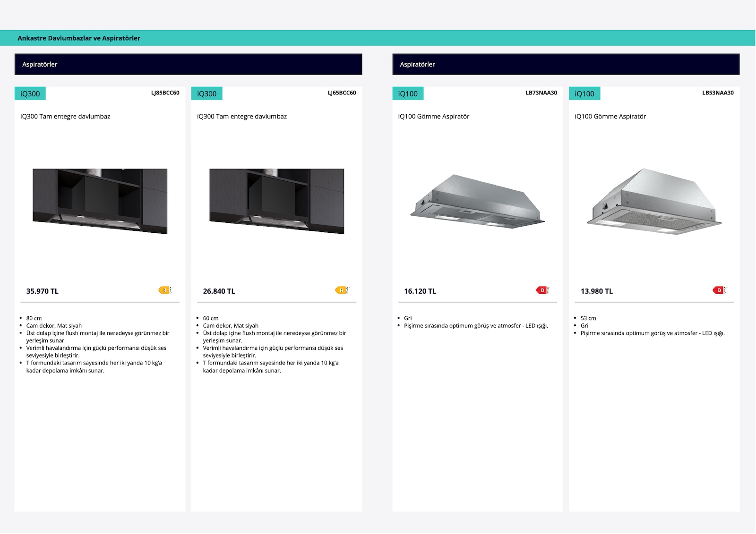Click the iQ100 badge on the LB53NAA30 card

click(584, 93)
